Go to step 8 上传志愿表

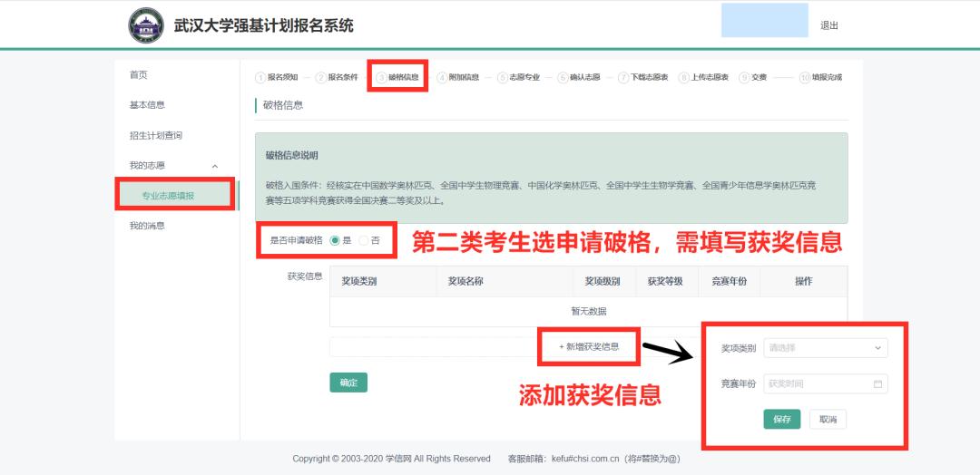click(x=704, y=77)
